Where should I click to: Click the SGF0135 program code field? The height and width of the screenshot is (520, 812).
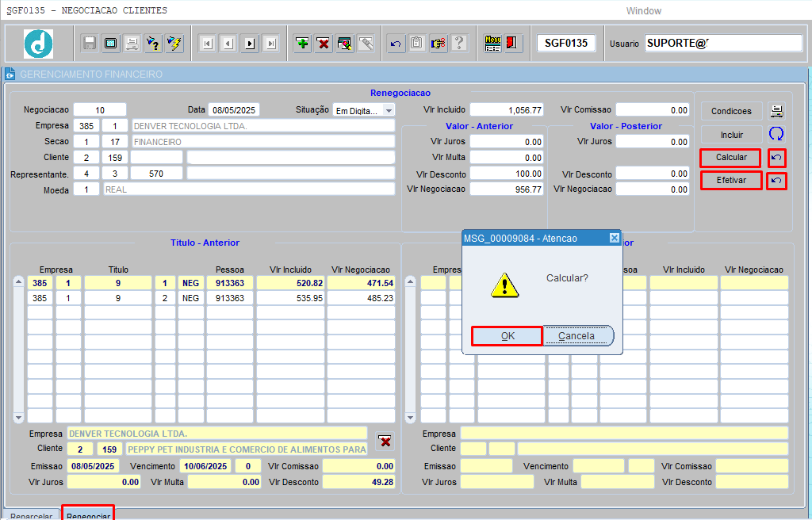pyautogui.click(x=566, y=43)
